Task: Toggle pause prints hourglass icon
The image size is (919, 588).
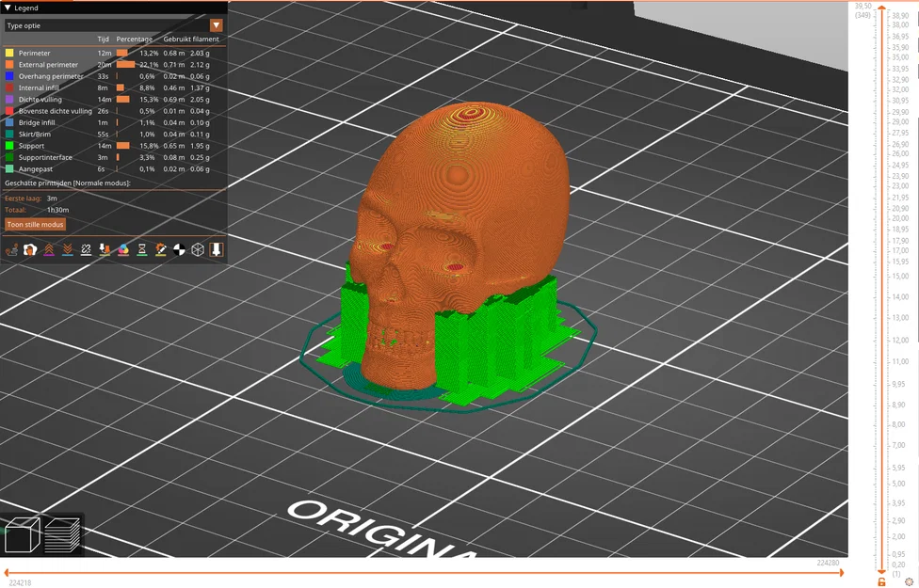Action: pyautogui.click(x=142, y=250)
